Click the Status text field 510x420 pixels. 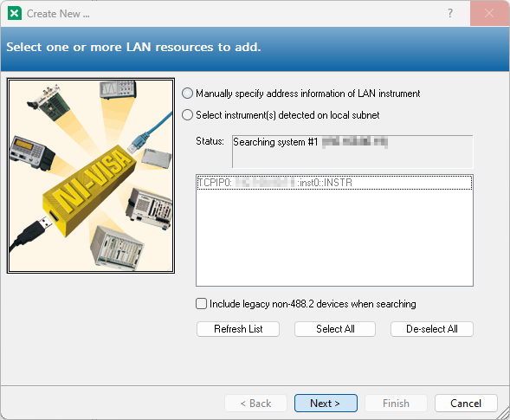(352, 152)
